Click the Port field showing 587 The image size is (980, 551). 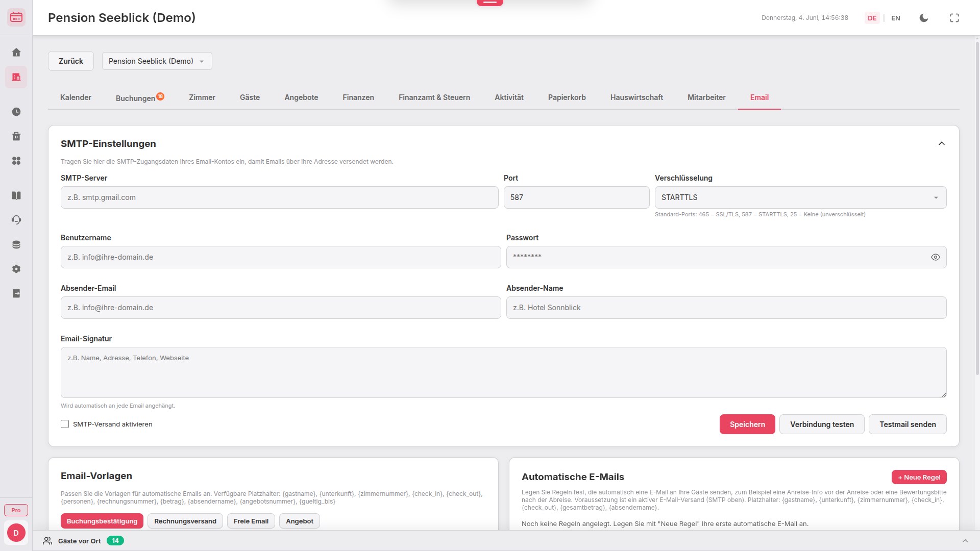click(577, 197)
